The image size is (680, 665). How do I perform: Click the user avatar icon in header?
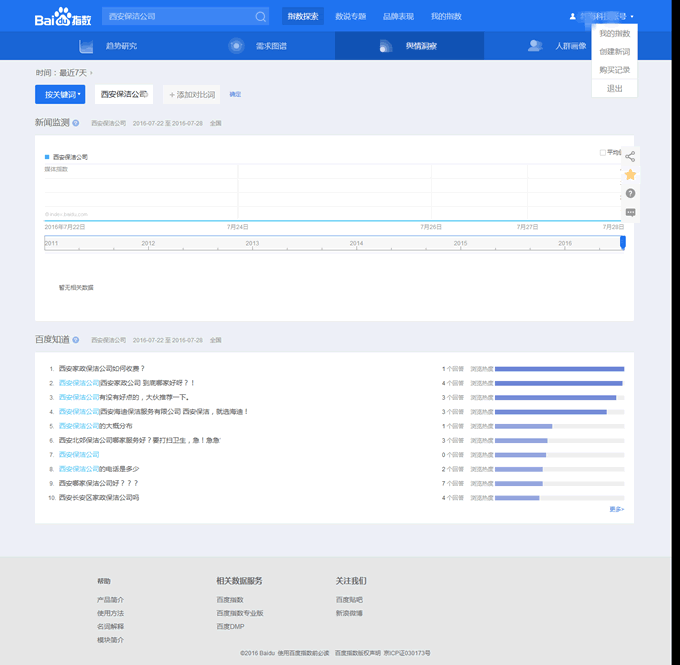[x=572, y=16]
